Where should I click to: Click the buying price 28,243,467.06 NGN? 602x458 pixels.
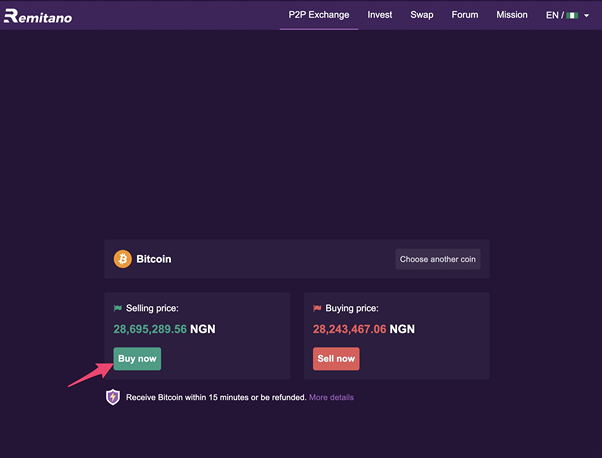click(x=364, y=329)
